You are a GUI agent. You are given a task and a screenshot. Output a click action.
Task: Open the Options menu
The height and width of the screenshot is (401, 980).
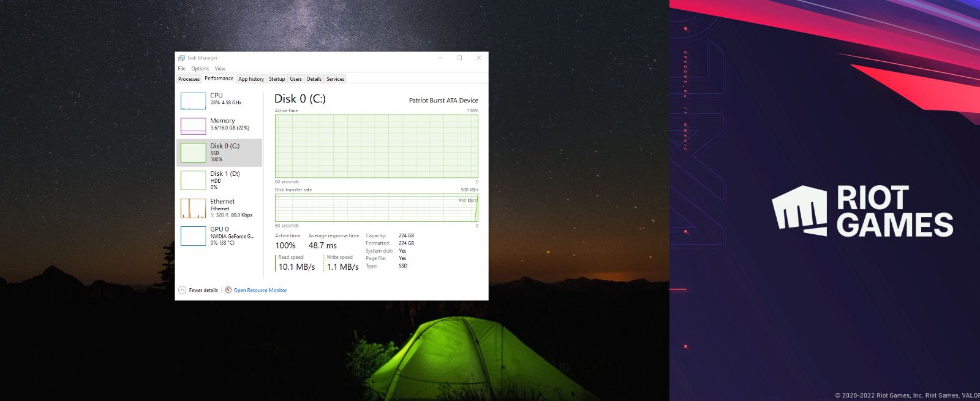click(200, 69)
